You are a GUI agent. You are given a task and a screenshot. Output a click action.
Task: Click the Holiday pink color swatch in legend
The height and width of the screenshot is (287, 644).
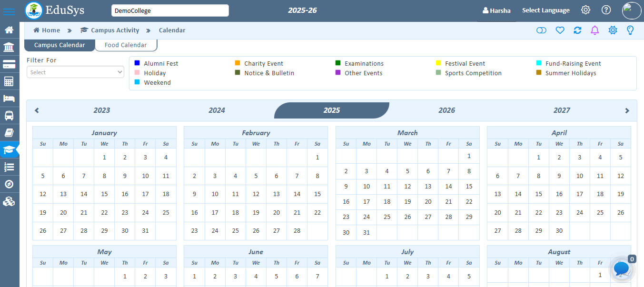tap(137, 73)
